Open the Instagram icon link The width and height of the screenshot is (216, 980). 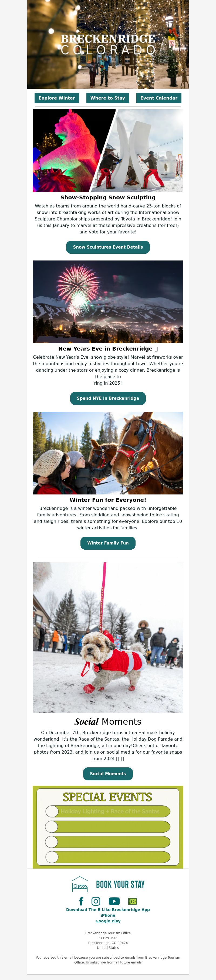[x=96, y=901]
